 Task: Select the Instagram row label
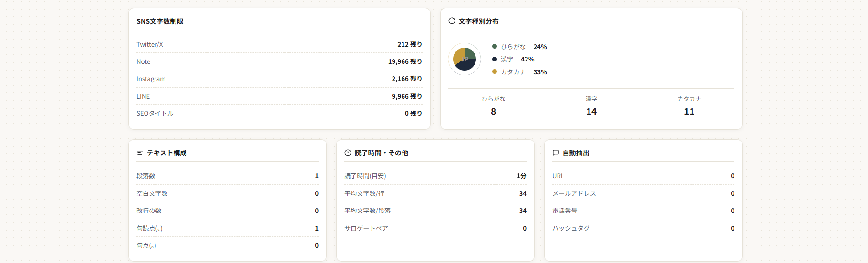151,79
